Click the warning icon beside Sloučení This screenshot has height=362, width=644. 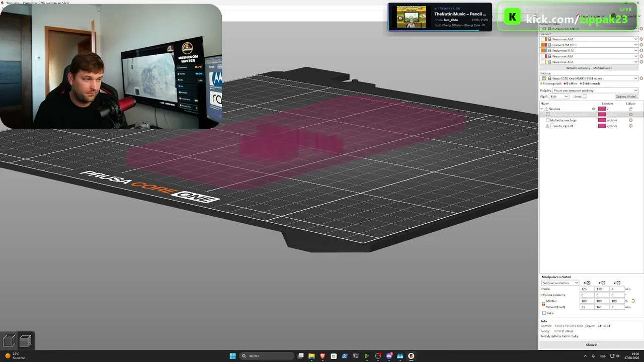coord(546,109)
